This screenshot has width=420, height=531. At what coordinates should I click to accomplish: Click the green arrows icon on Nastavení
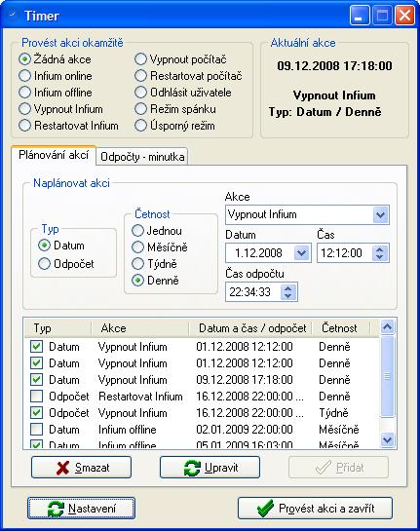coord(56,509)
